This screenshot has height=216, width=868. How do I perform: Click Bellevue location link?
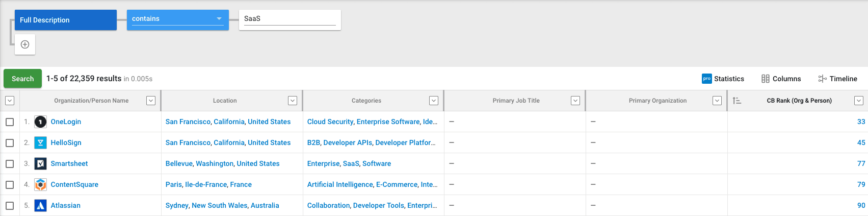[x=179, y=163]
